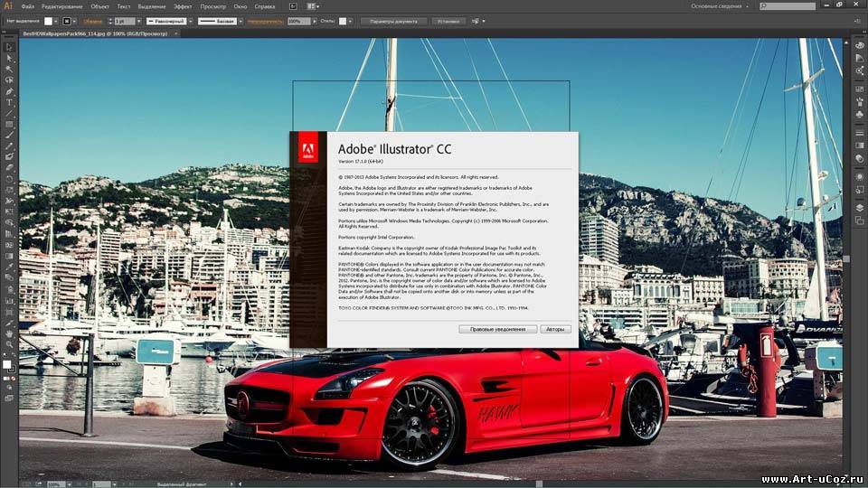868x488 pixels.
Task: Open the Текст menu
Action: 124,6
